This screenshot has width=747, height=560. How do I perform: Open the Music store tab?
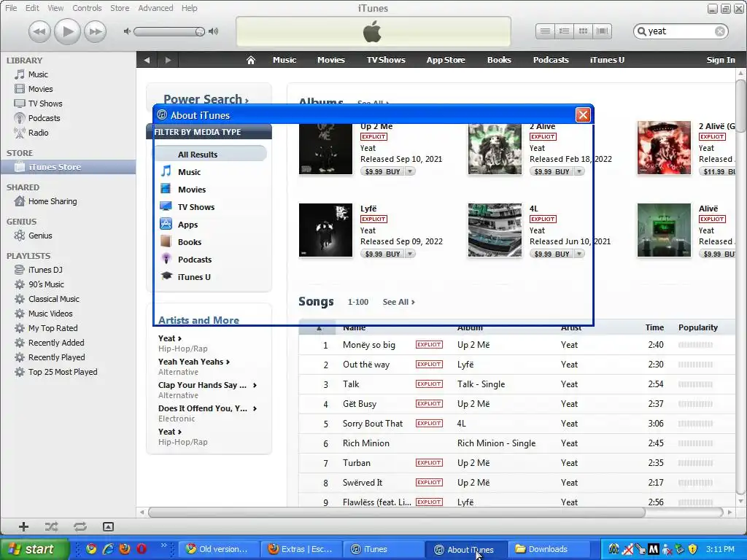tap(285, 60)
